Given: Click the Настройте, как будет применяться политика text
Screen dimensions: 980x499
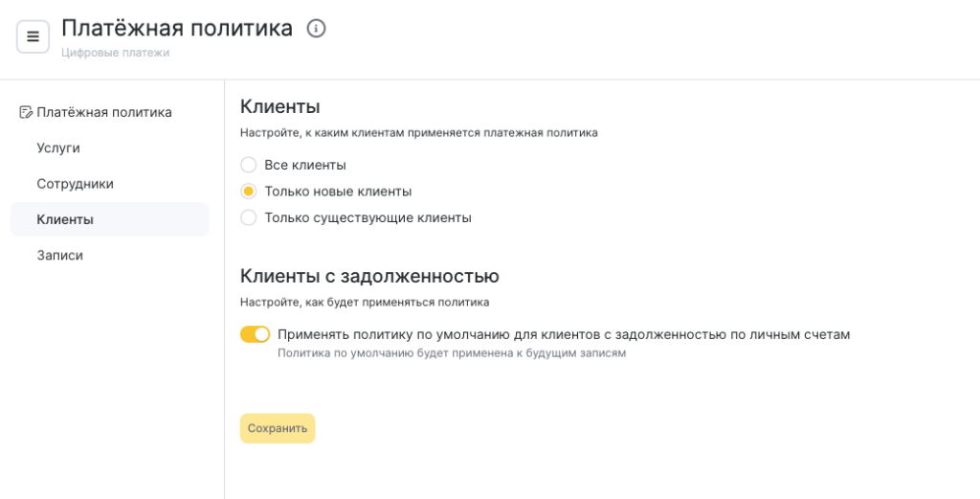Looking at the screenshot, I should coord(365,302).
